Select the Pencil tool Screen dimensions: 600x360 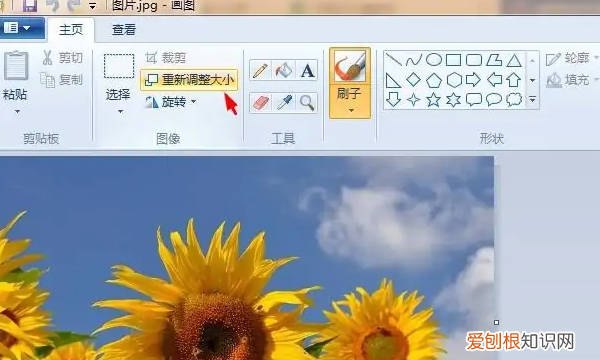[x=260, y=70]
